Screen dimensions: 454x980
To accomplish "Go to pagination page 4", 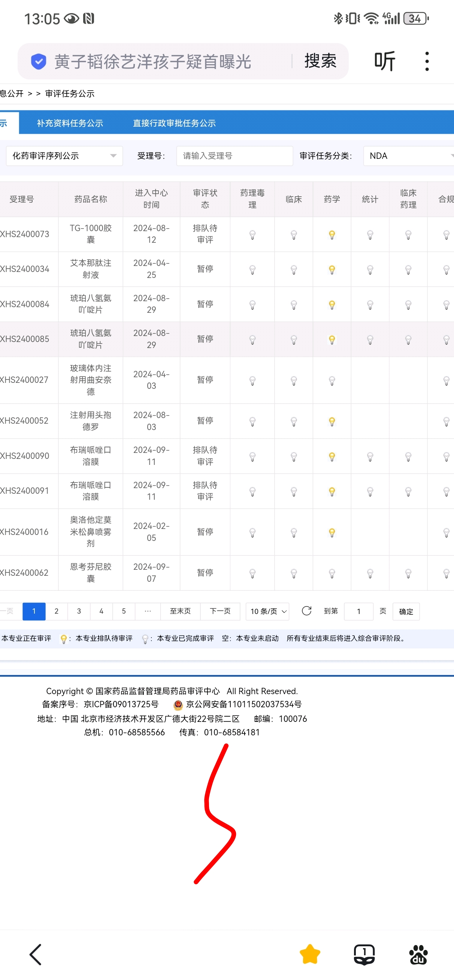I will (x=101, y=611).
